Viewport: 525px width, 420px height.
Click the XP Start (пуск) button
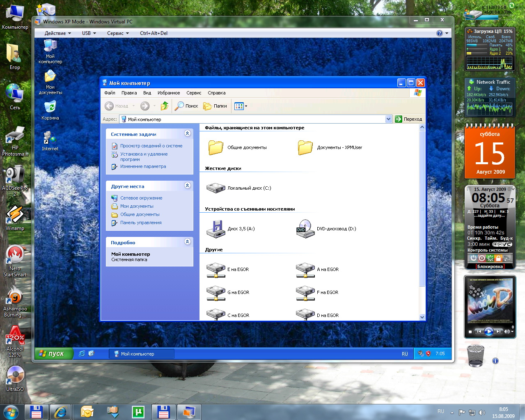53,353
